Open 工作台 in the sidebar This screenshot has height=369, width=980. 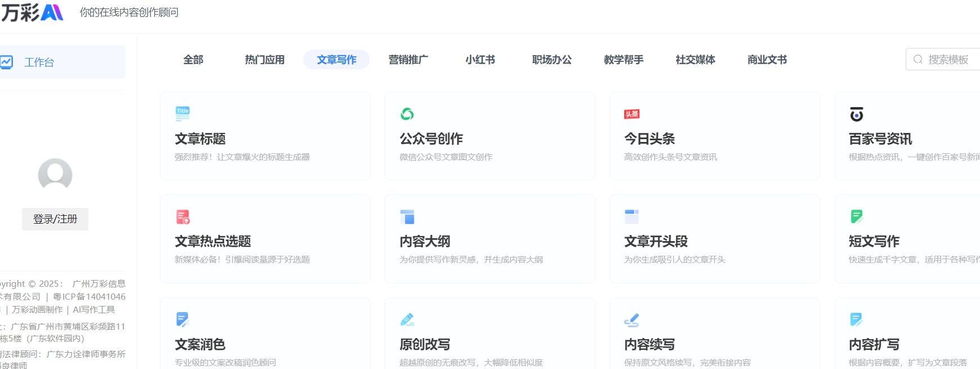pyautogui.click(x=39, y=62)
